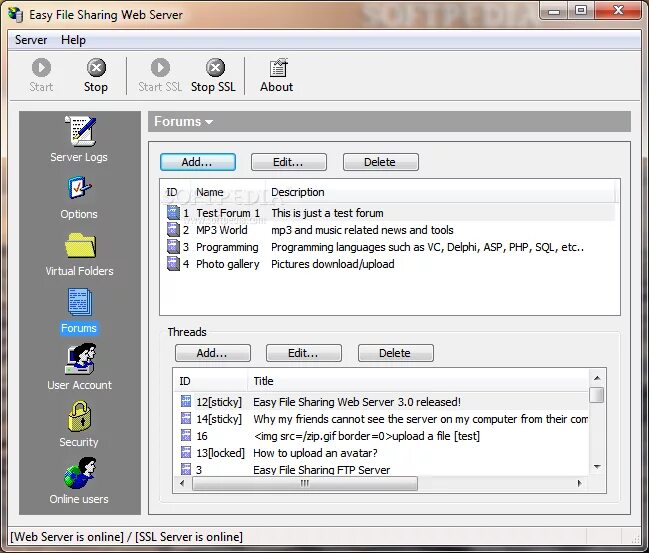Click threads horizontal scroll left arrow
The width and height of the screenshot is (649, 553).
(182, 483)
